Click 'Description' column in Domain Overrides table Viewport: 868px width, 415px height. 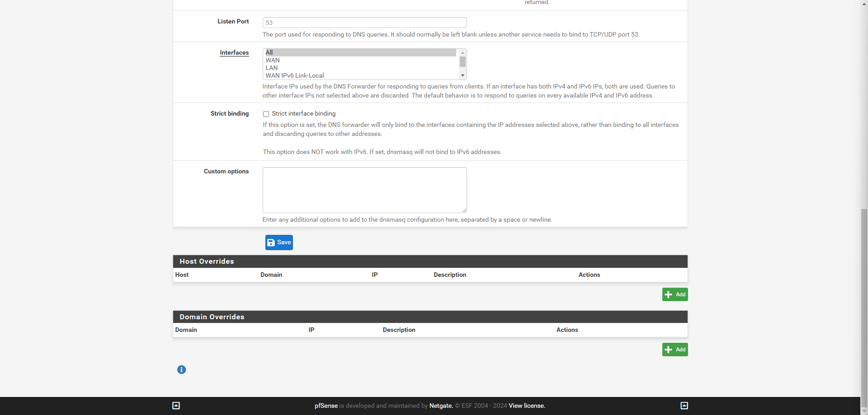(x=399, y=330)
